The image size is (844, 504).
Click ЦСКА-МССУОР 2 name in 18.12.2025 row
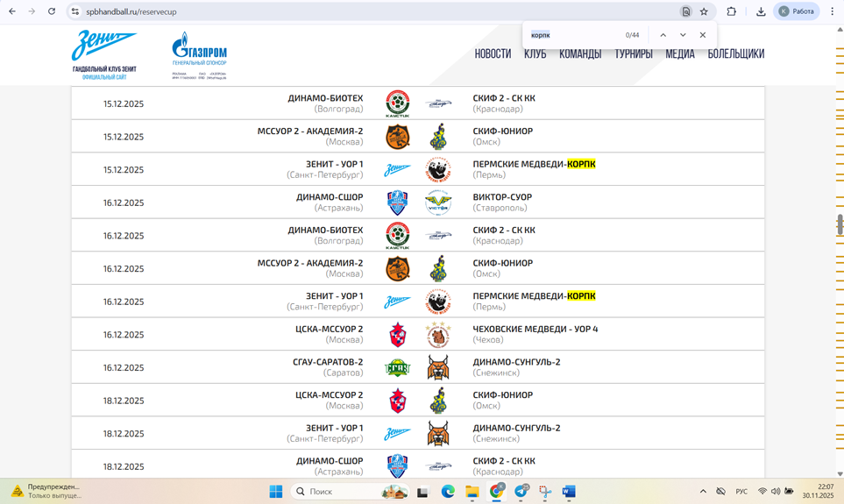329,394
